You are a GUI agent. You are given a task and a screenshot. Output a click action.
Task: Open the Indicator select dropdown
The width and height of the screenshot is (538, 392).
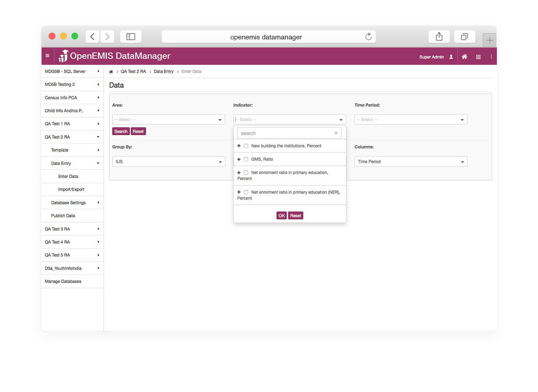click(290, 119)
